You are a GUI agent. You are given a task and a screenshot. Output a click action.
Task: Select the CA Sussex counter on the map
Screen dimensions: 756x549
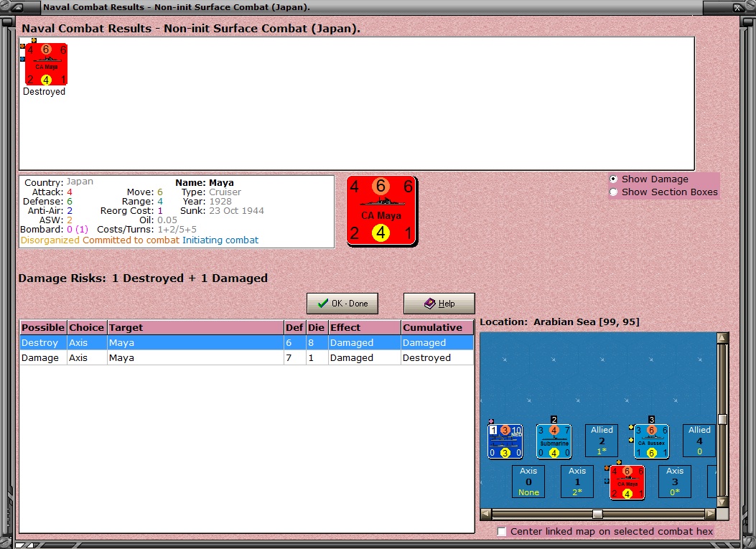(x=651, y=441)
